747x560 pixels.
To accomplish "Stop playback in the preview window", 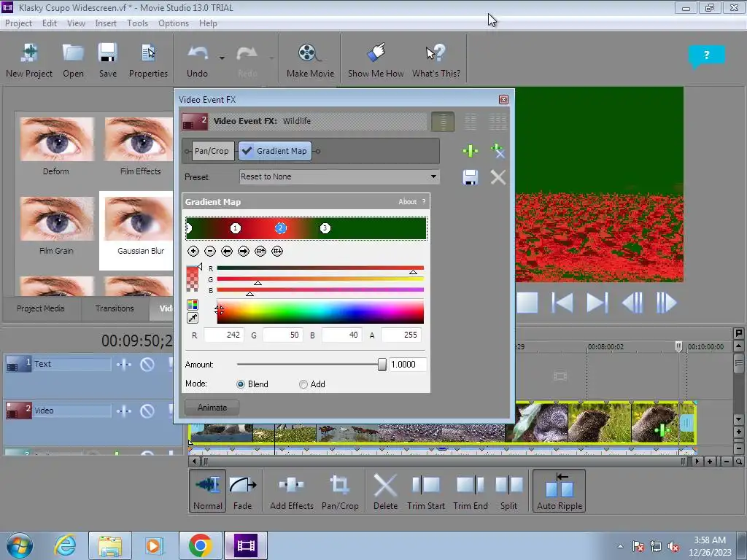I will [x=527, y=303].
